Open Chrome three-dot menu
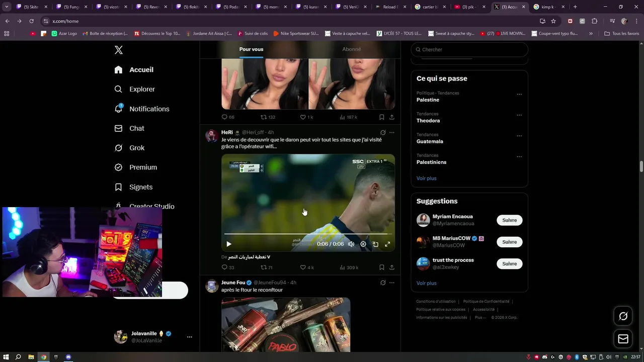Viewport: 644px width, 362px height. tap(636, 21)
